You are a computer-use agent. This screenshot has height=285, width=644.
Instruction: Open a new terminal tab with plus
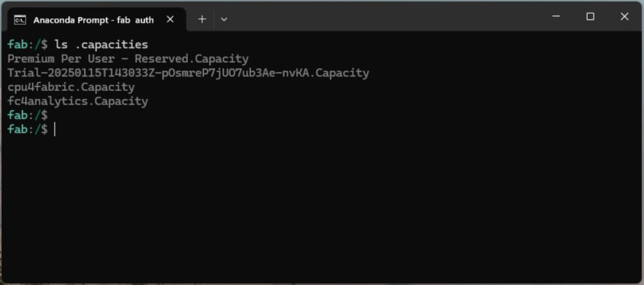202,19
